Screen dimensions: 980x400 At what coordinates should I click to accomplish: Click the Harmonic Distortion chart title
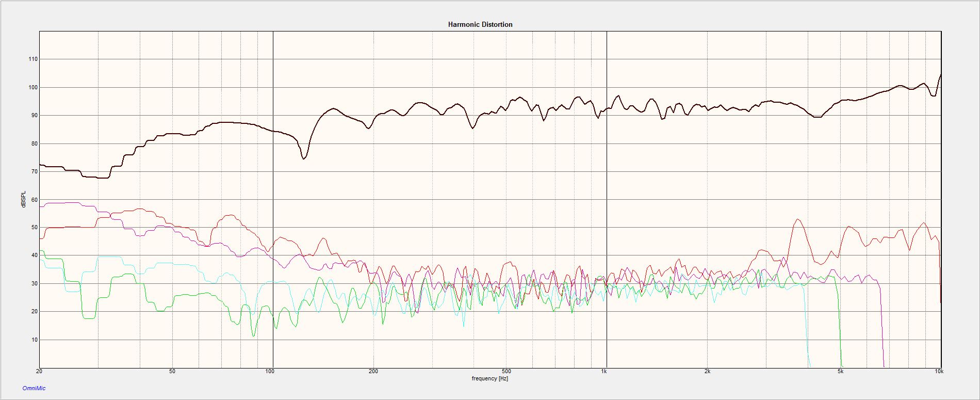pyautogui.click(x=480, y=24)
